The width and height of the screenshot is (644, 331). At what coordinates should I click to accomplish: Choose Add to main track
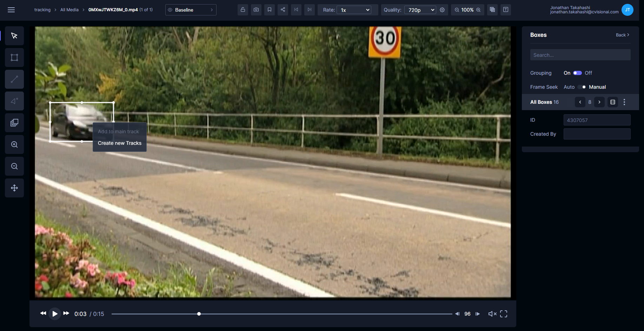pos(119,131)
